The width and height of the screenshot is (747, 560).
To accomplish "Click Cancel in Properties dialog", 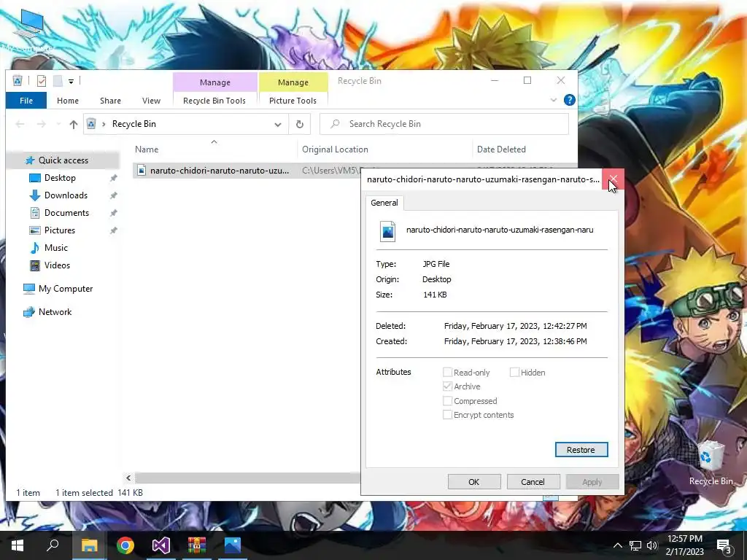I will 533,482.
